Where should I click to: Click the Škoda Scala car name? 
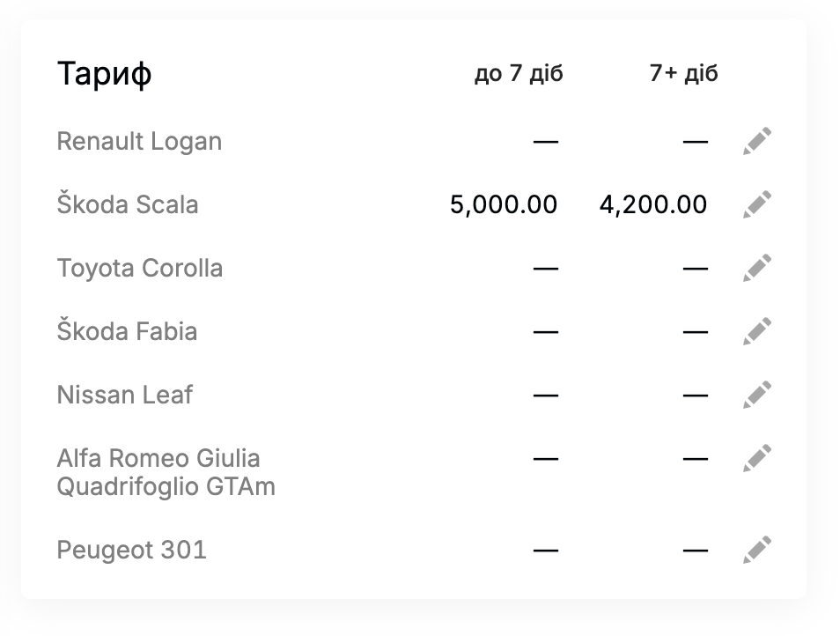click(128, 204)
